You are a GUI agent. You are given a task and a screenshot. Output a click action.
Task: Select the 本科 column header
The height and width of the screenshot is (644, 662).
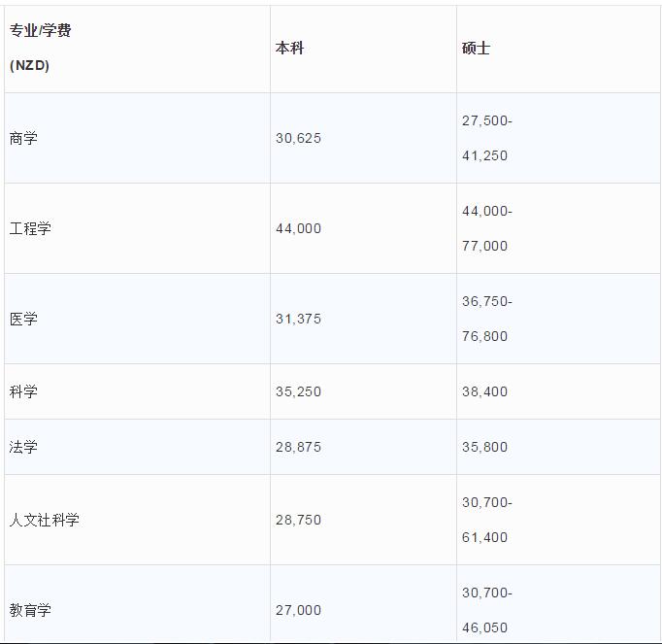pyautogui.click(x=290, y=48)
